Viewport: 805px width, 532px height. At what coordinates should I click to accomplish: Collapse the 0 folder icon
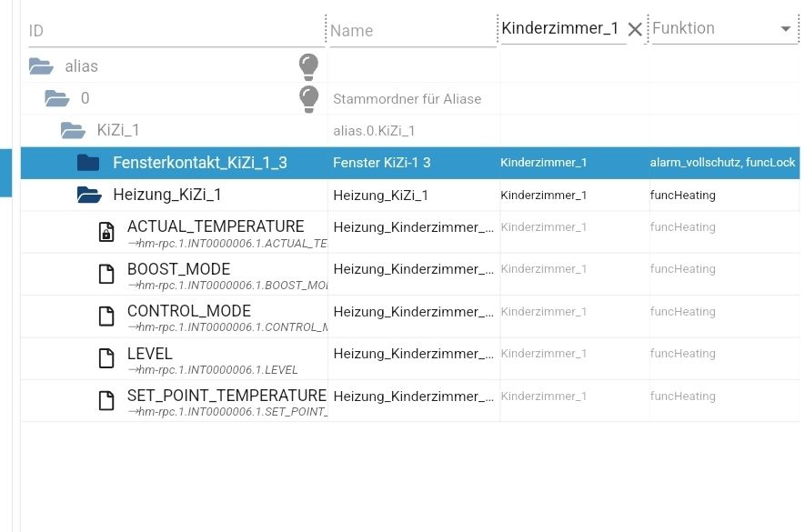coord(57,98)
